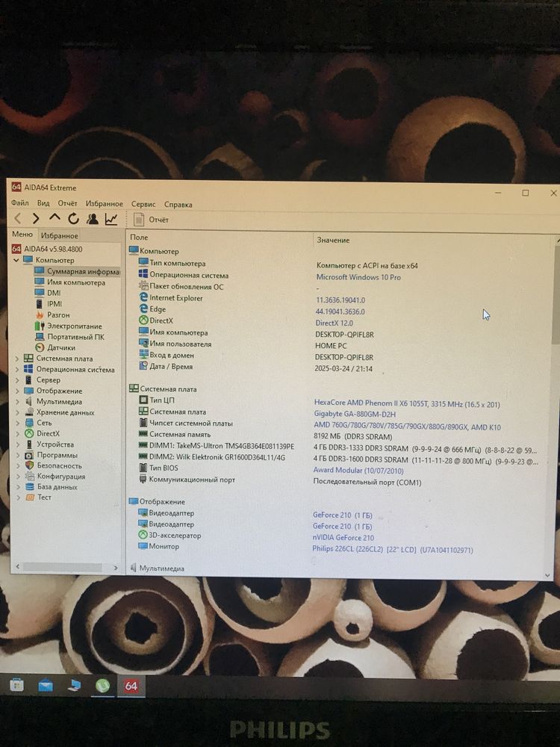
Task: Select Программы in the tree
Action: click(51, 455)
